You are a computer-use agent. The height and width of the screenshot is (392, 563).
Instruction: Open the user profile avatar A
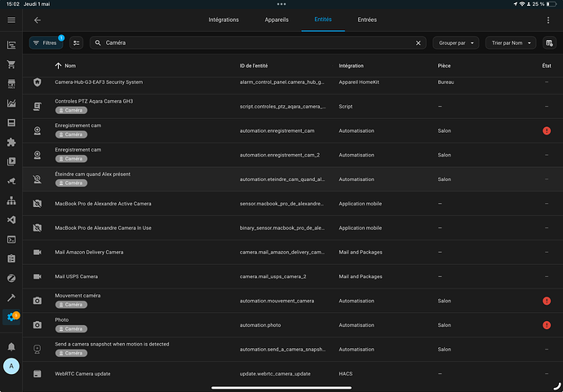(11, 366)
